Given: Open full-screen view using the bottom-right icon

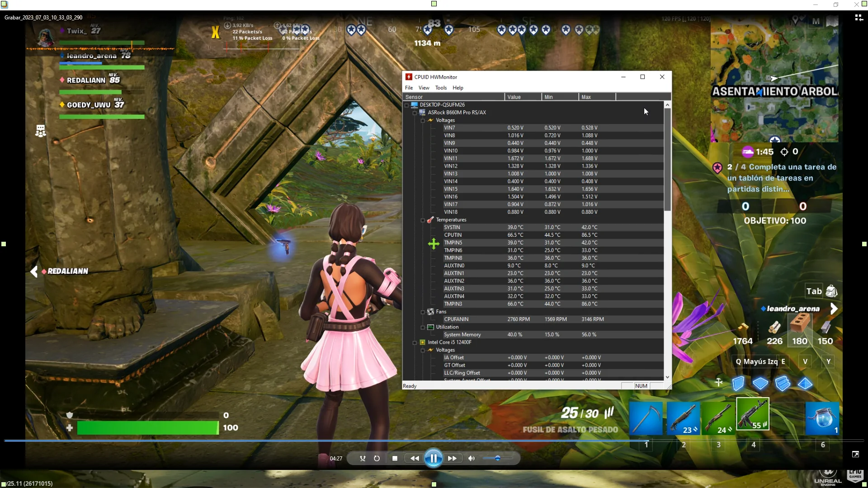Looking at the screenshot, I should click(855, 454).
